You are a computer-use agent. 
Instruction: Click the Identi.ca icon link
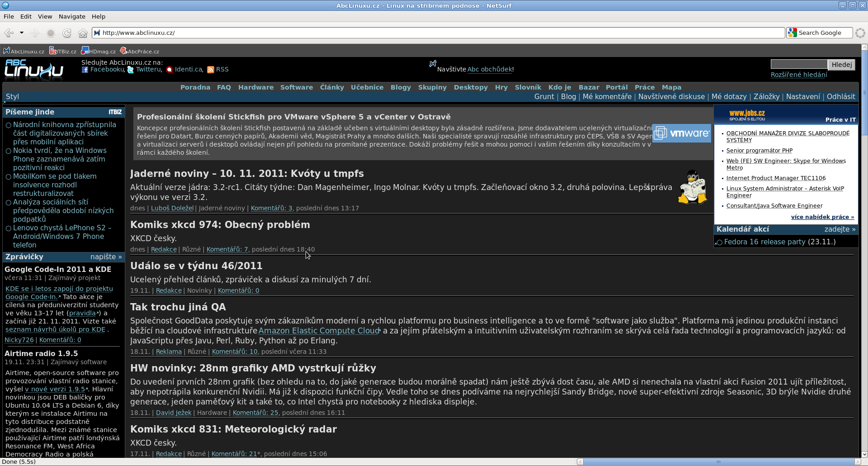pos(170,70)
